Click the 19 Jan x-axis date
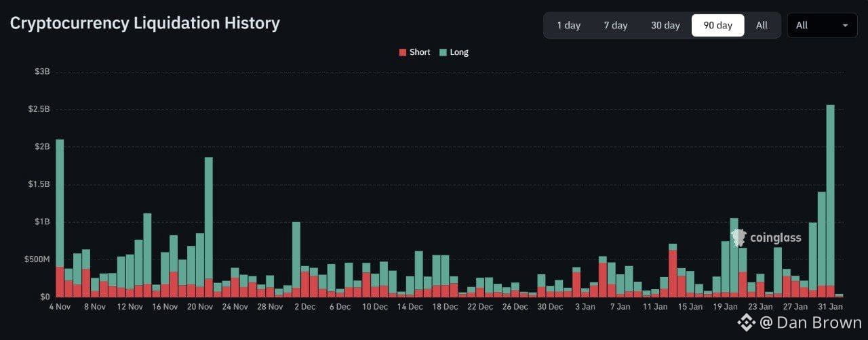Screen dimensions: 868x340 (x=725, y=307)
